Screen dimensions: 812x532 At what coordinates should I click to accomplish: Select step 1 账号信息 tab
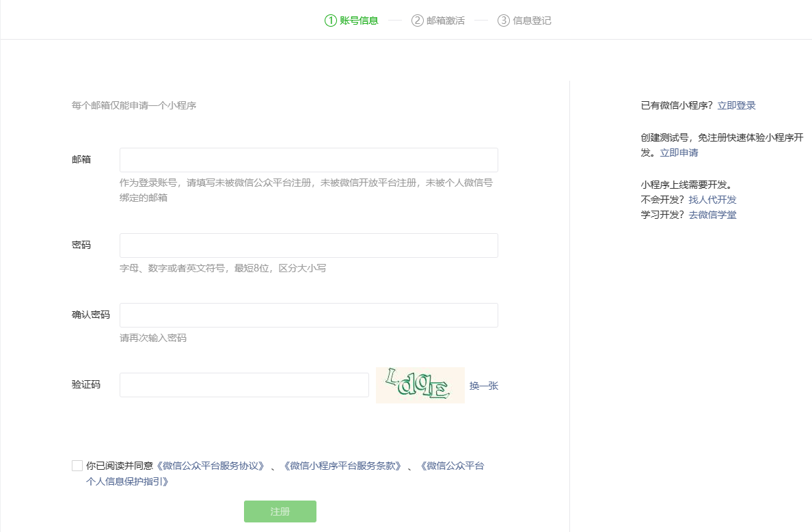[x=351, y=21]
